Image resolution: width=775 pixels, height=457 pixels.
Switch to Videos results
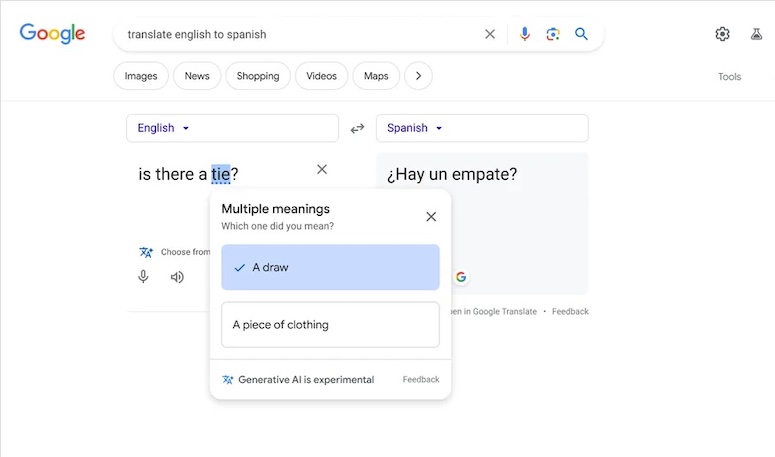(321, 76)
